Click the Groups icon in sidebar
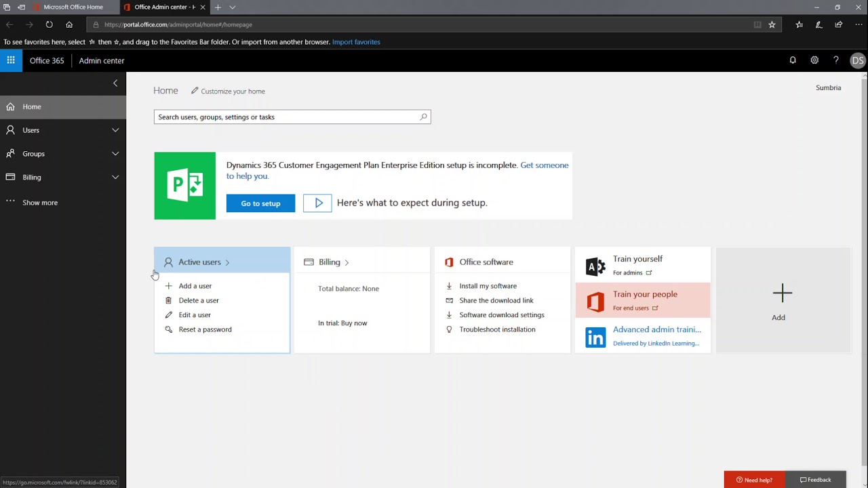868x488 pixels. [x=10, y=154]
